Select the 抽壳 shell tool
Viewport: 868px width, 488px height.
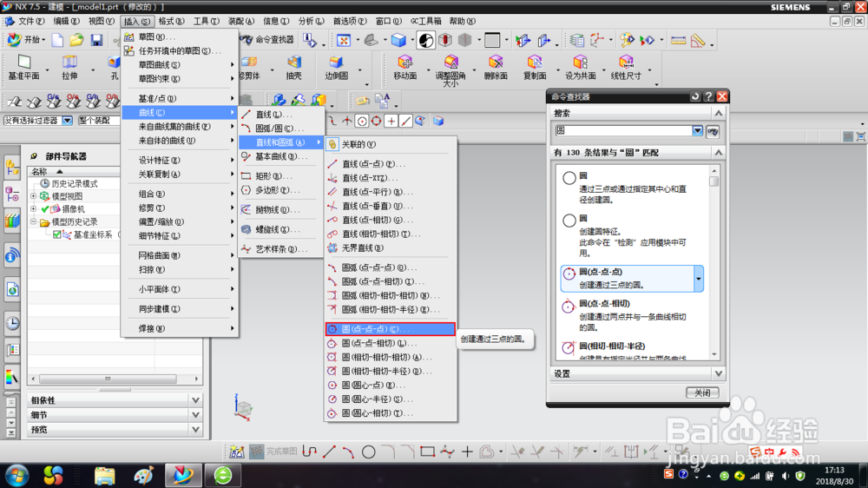tap(293, 68)
